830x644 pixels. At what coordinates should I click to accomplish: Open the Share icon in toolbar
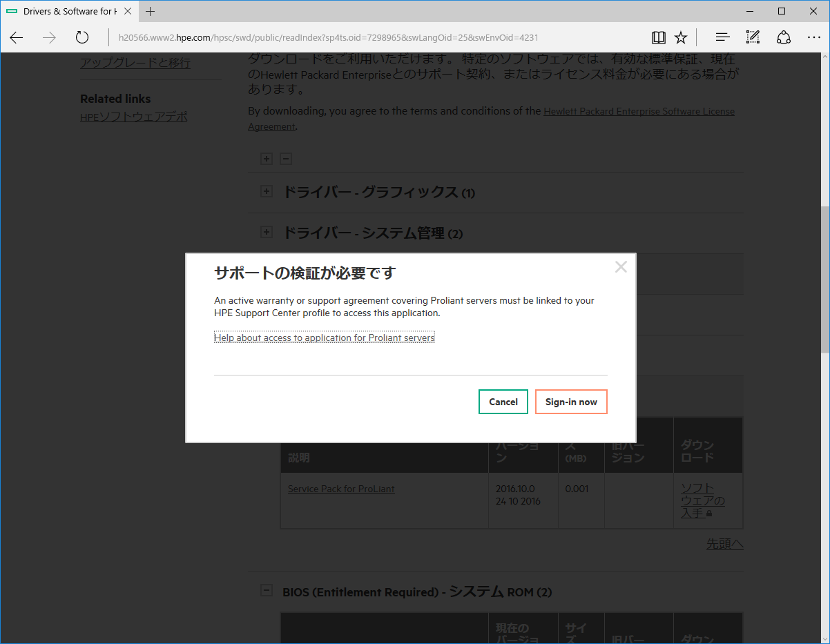(783, 37)
